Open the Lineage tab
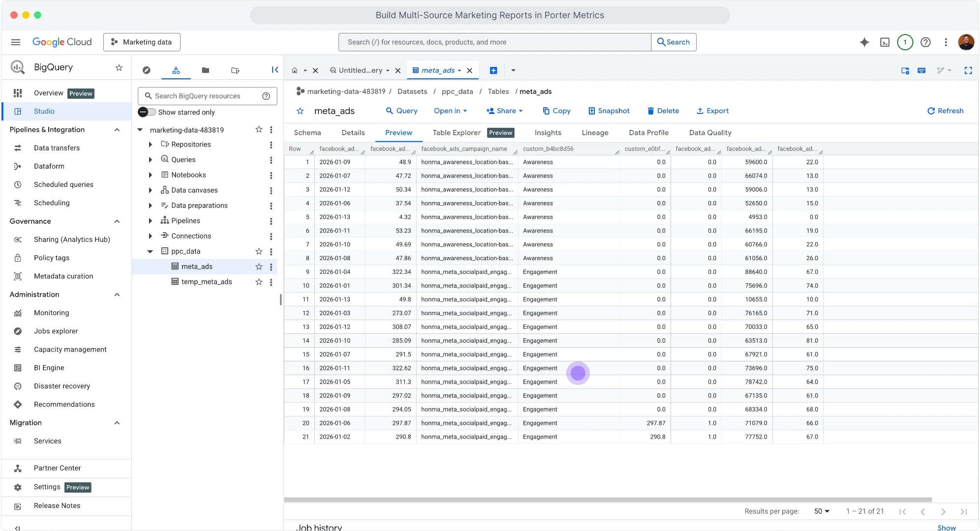 click(x=595, y=133)
